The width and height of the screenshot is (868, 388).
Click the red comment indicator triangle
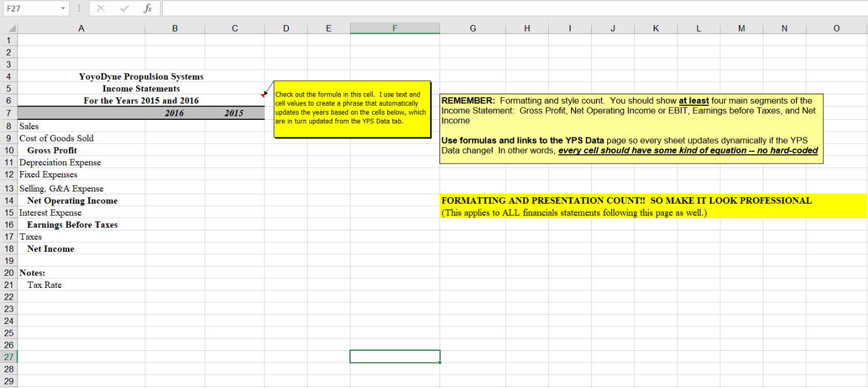262,95
